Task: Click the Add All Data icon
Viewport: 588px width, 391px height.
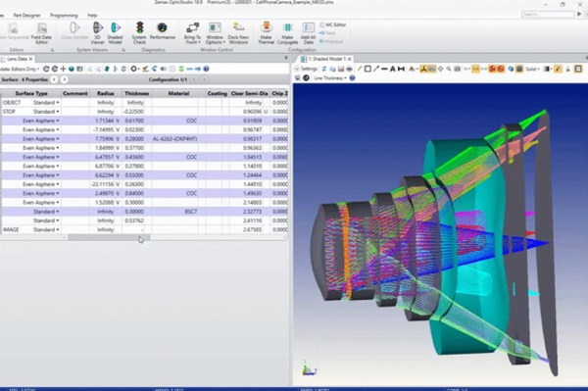Action: click(308, 33)
